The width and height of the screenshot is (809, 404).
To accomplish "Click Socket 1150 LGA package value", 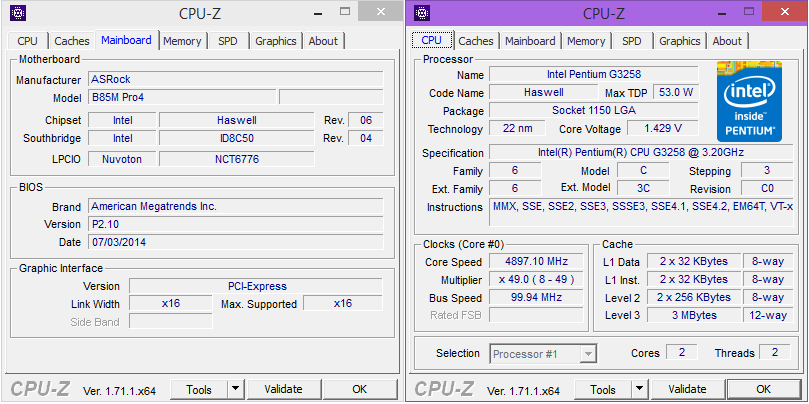I will click(x=593, y=110).
